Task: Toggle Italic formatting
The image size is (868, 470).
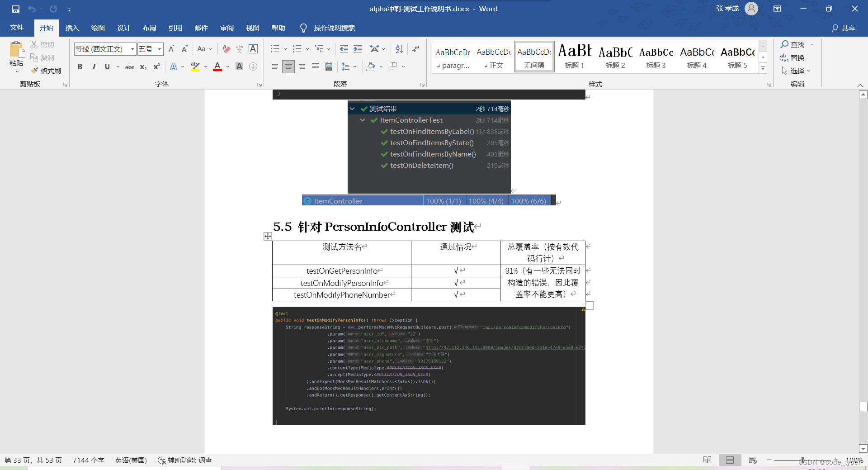Action: (94, 67)
